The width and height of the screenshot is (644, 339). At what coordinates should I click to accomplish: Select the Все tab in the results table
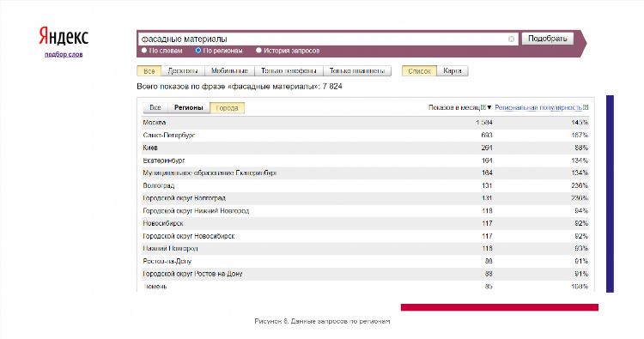[155, 107]
